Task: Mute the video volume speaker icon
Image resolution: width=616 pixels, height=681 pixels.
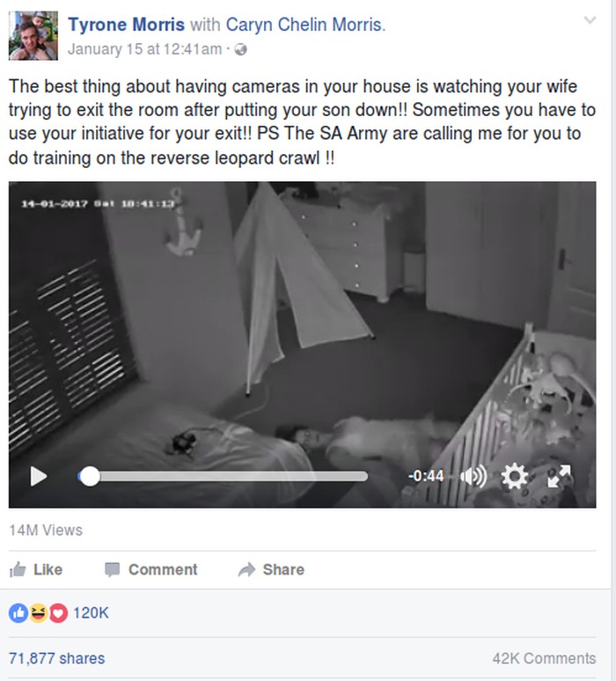Action: 473,477
